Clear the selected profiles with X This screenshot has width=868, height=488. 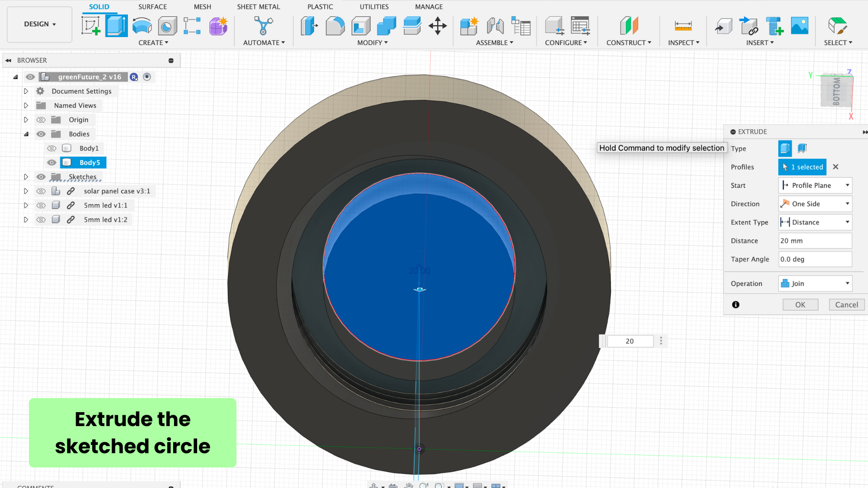pos(835,167)
